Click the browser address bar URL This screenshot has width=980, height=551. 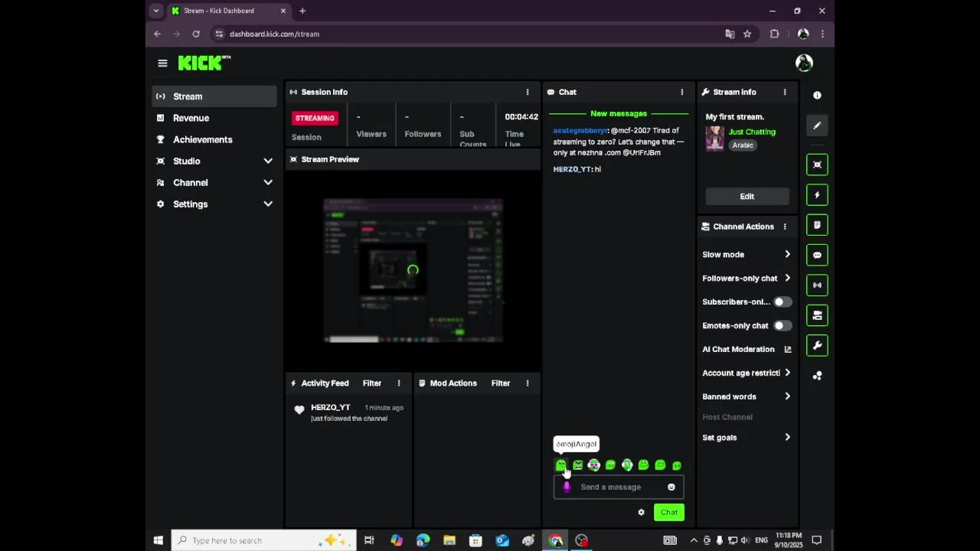pos(274,34)
